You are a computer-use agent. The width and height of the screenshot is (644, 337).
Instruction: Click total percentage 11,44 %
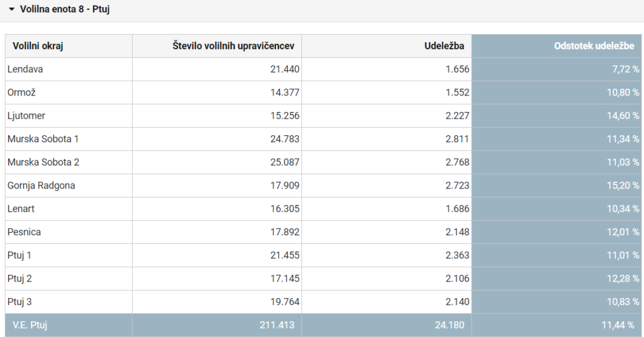(618, 325)
